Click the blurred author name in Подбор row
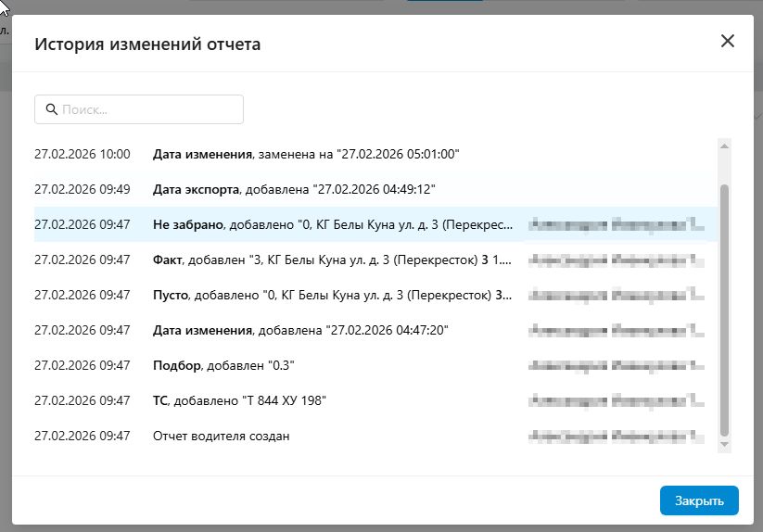Viewport: 763px width, 532px height. pos(616,365)
